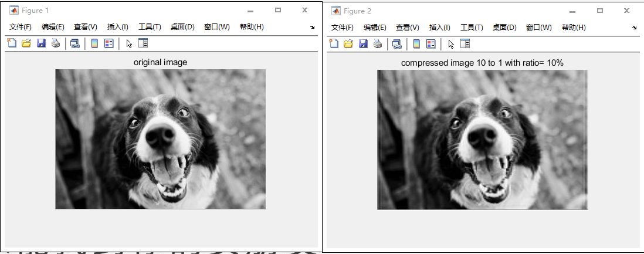This screenshot has width=644, height=254.
Task: Open 插入(I) menu in Figure 2
Action: [x=440, y=28]
